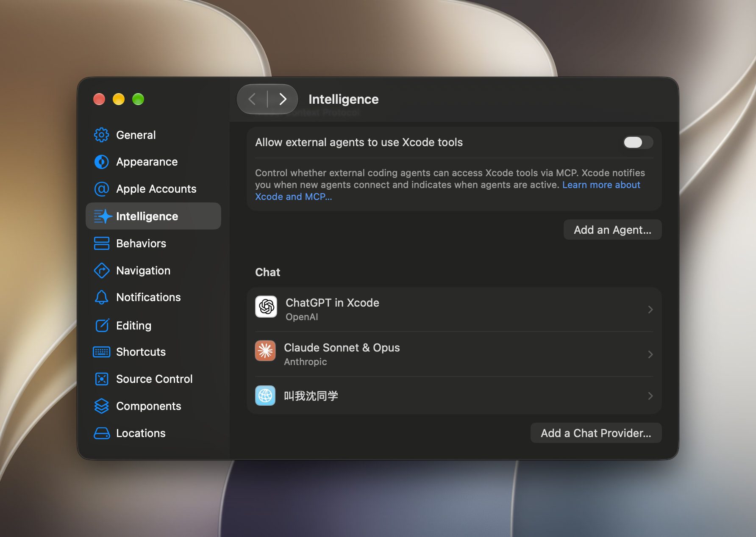The width and height of the screenshot is (756, 537).
Task: Open Learn more about Xcode and MCP link
Action: (601, 185)
